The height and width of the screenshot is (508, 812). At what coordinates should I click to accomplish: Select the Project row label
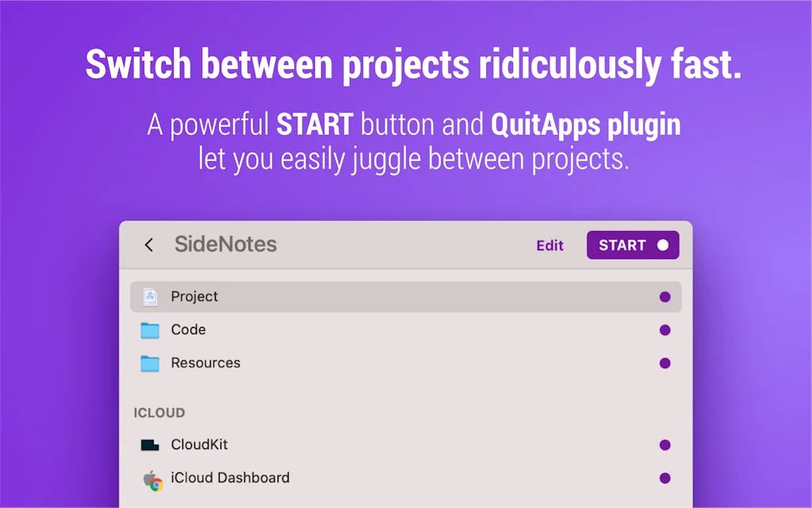click(x=194, y=297)
